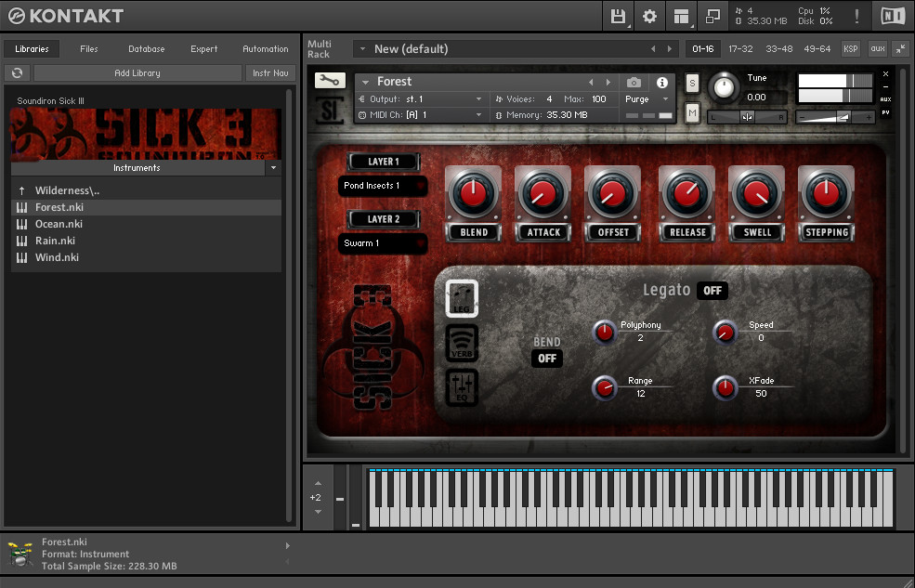Select rack page 33-48

(x=779, y=49)
